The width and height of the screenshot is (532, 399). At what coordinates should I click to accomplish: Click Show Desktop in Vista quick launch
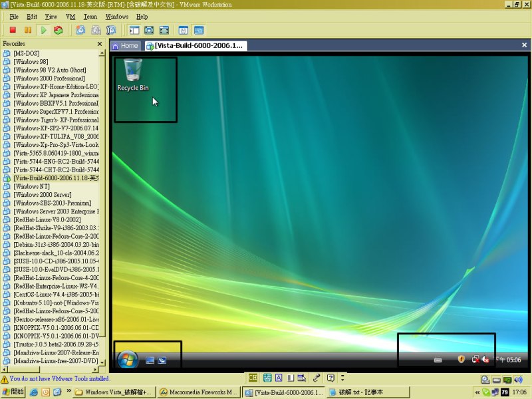[150, 360]
